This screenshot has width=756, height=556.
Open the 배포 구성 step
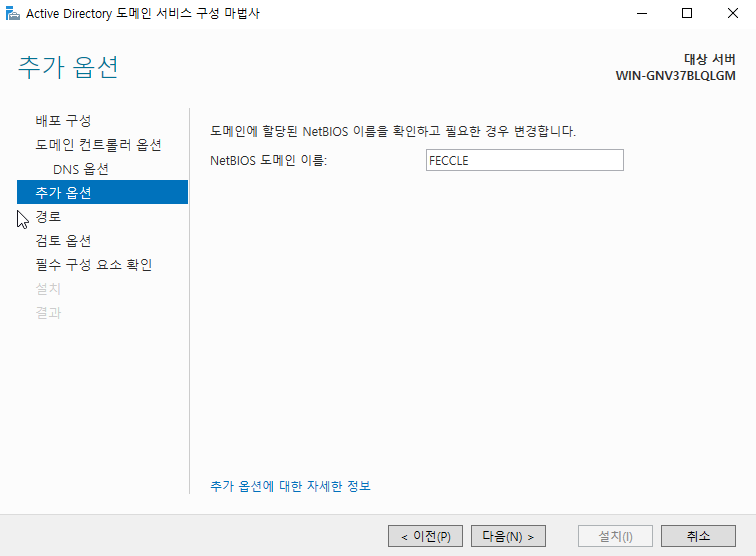pyautogui.click(x=63, y=121)
